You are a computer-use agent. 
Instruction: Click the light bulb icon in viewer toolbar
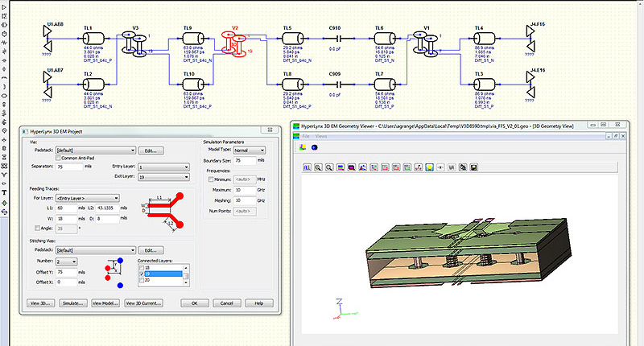click(431, 167)
